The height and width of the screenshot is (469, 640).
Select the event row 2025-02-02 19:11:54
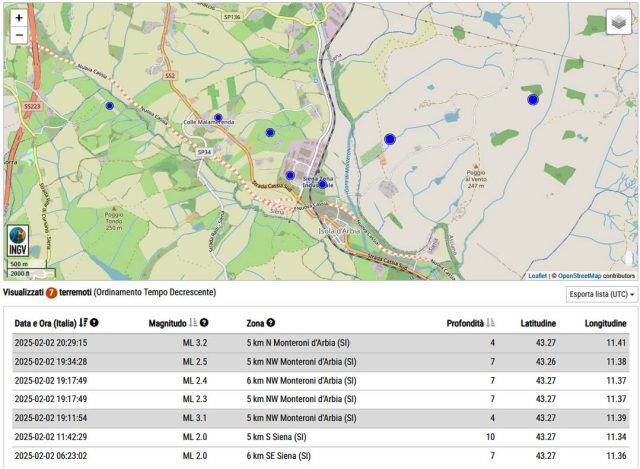320,418
